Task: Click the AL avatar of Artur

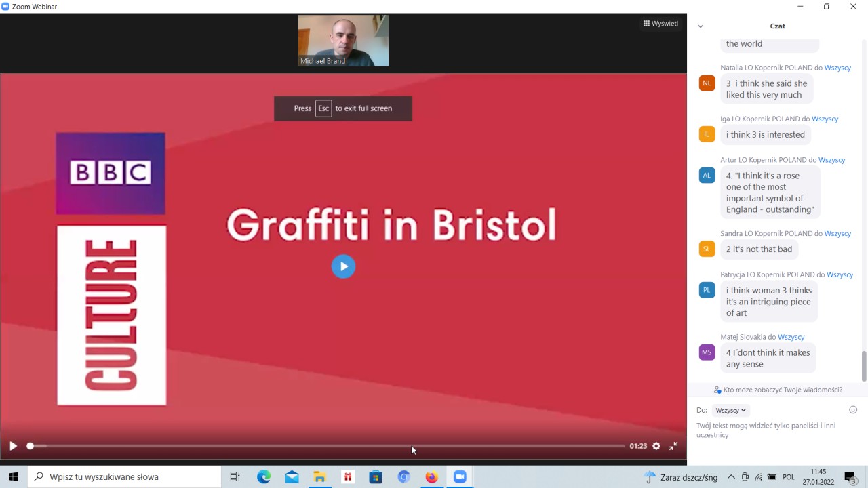Action: point(707,176)
